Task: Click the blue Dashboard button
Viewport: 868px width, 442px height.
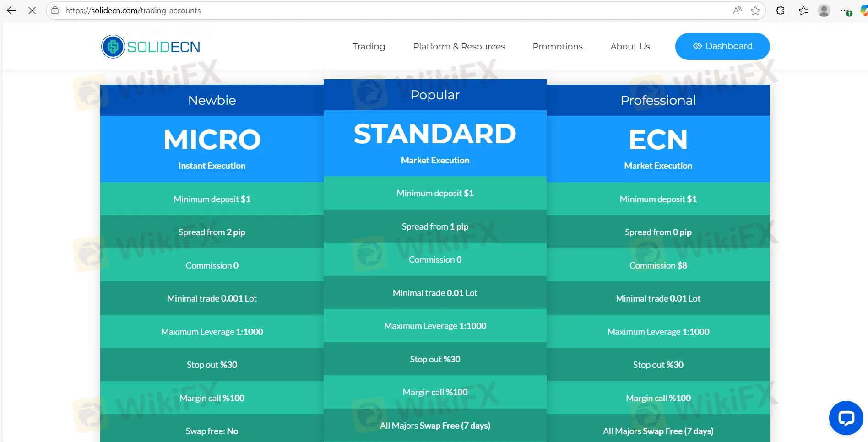Action: (722, 46)
